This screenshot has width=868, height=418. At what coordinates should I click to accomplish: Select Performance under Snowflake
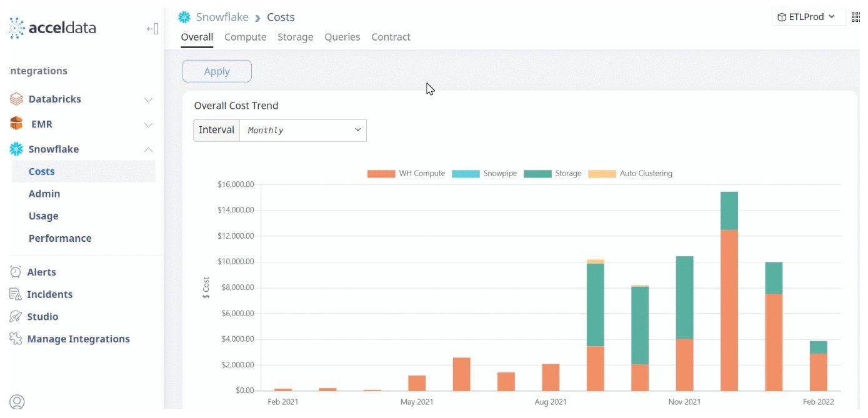(x=60, y=238)
